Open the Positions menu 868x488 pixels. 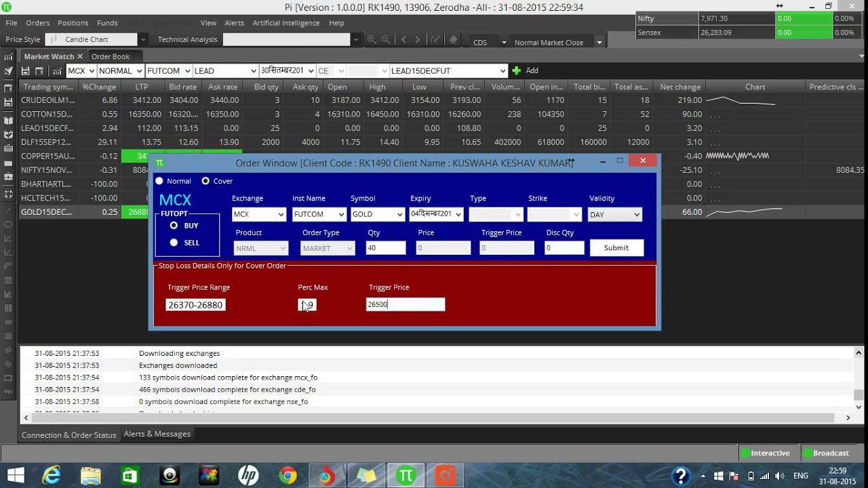point(73,23)
